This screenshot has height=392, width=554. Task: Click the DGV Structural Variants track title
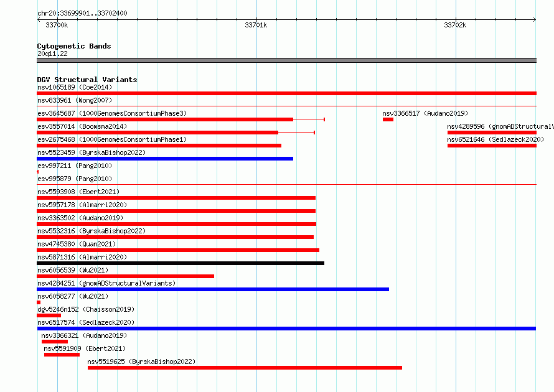click(87, 80)
